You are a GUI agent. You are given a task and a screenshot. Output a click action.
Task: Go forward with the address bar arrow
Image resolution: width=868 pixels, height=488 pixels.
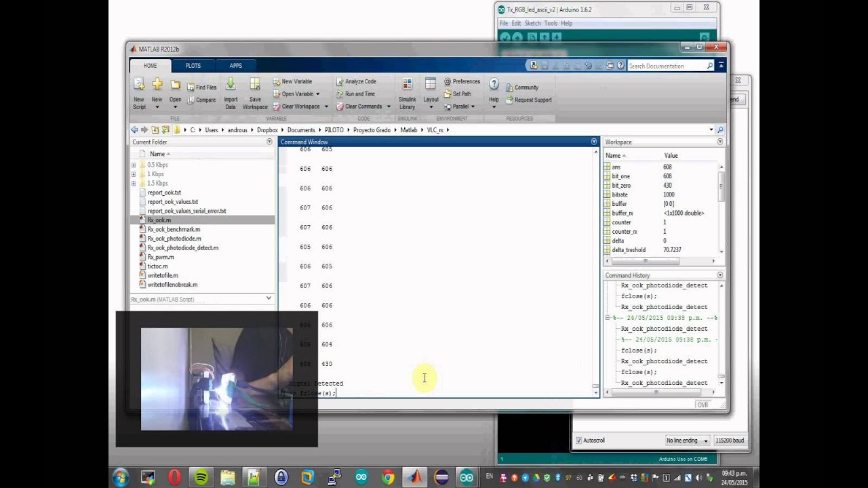click(x=144, y=129)
